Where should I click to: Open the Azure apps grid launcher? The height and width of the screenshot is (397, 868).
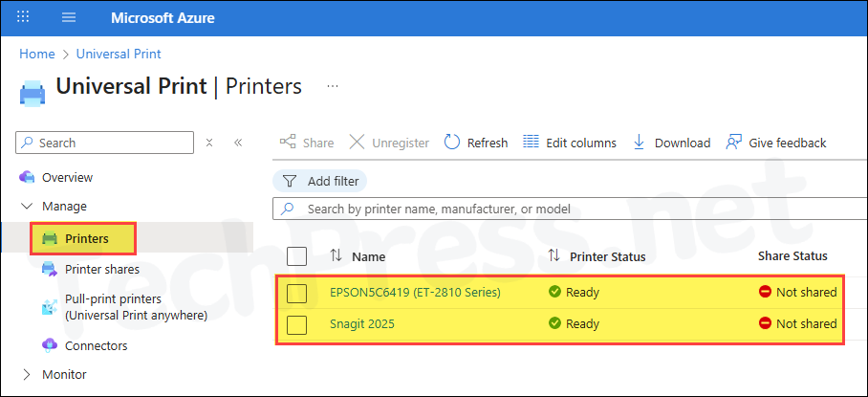(x=23, y=17)
